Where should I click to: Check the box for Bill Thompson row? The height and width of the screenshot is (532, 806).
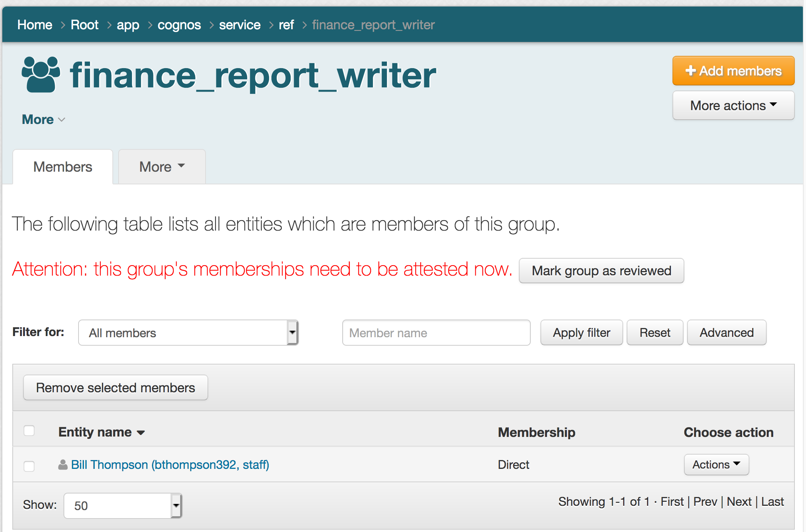tap(29, 466)
